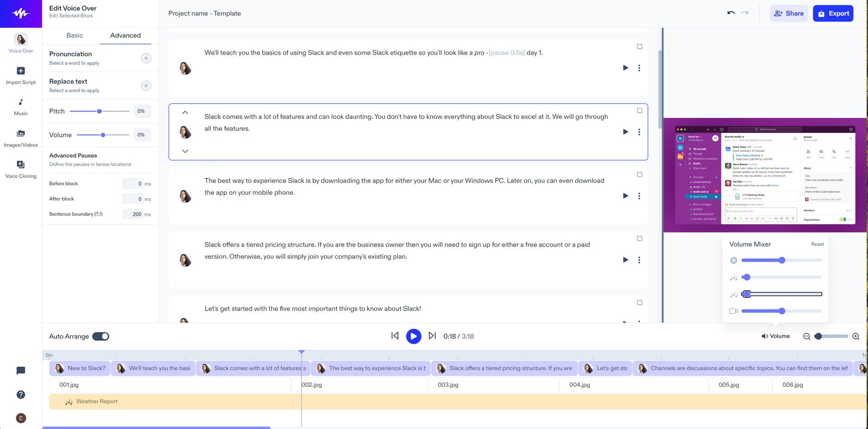Switch to the Basic tab
The image size is (868, 429).
[75, 35]
